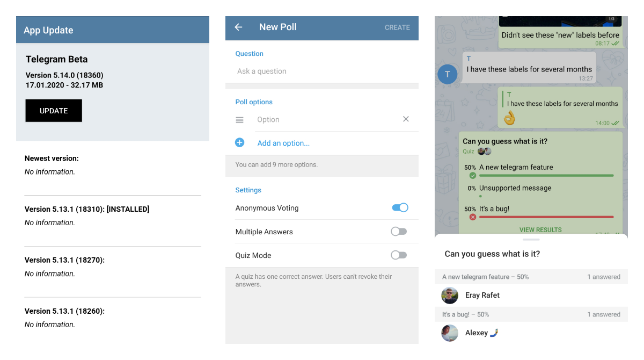Turn on Quiz Mode

399,255
